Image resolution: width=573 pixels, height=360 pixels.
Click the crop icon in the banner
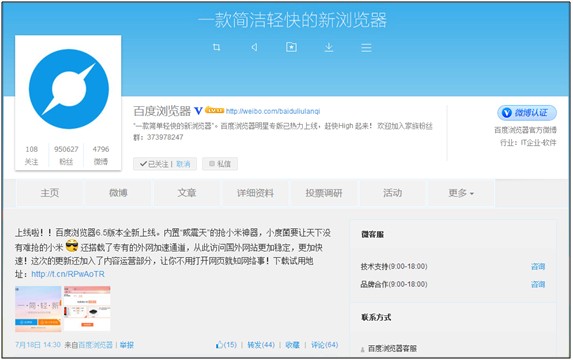[x=216, y=47]
